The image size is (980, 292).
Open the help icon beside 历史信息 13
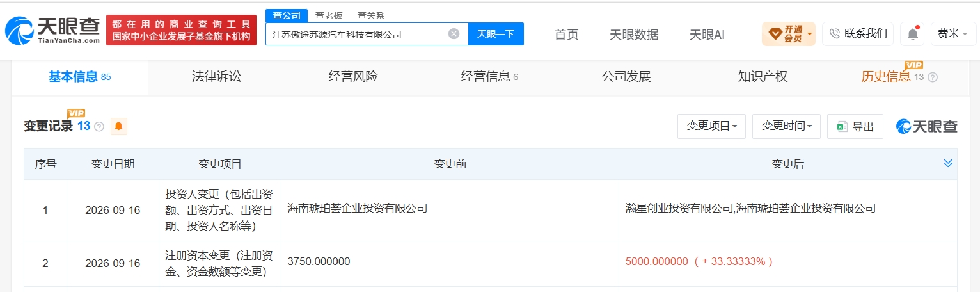pyautogui.click(x=933, y=77)
